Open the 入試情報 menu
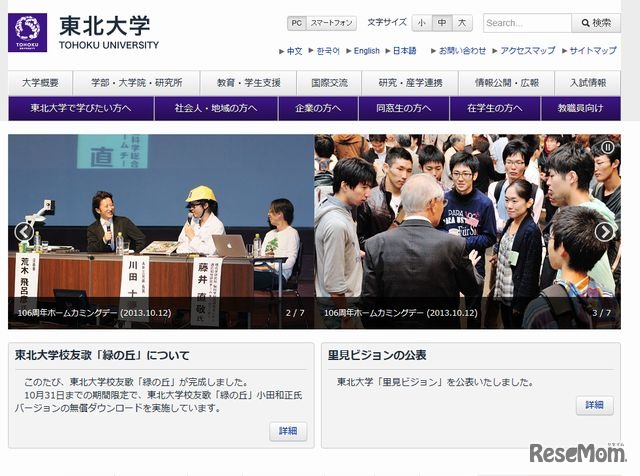 pyautogui.click(x=588, y=83)
